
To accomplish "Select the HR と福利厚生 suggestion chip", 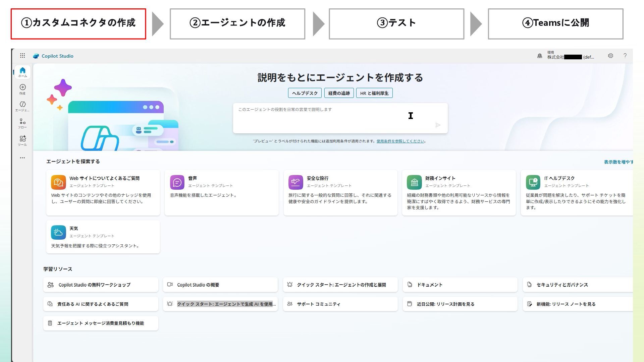I will [x=374, y=93].
